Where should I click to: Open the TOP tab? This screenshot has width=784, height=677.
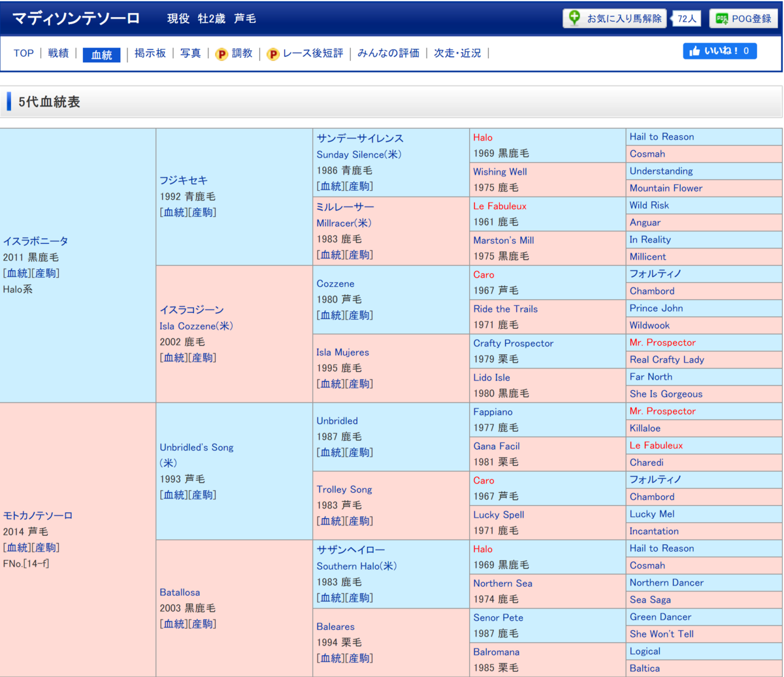pos(24,54)
